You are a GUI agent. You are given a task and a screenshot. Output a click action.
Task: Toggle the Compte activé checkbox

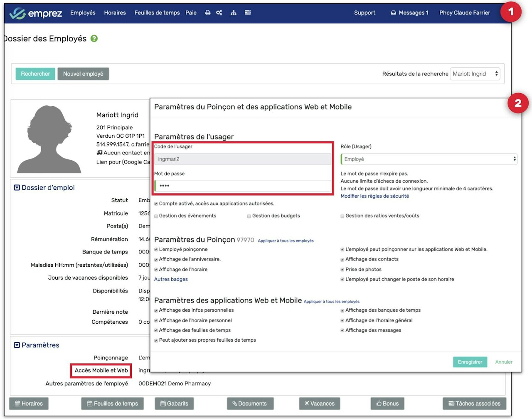click(156, 204)
